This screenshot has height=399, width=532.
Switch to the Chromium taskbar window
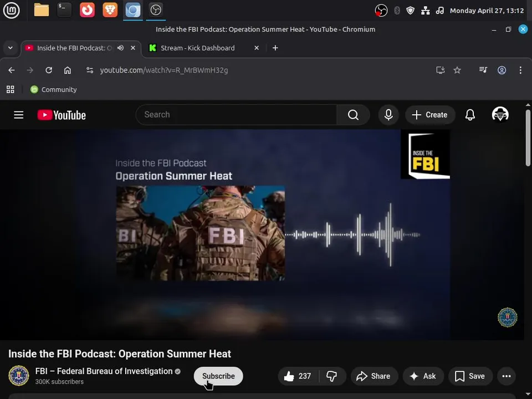coord(132,10)
